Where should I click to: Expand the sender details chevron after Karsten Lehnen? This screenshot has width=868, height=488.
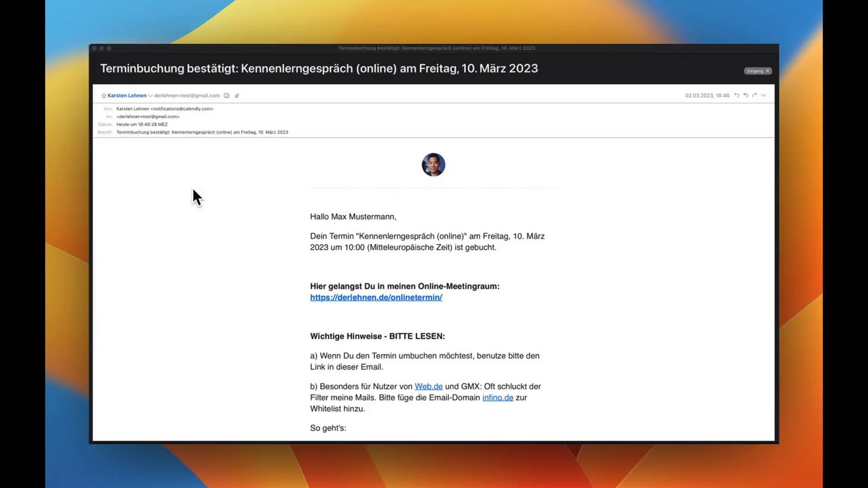coord(150,96)
